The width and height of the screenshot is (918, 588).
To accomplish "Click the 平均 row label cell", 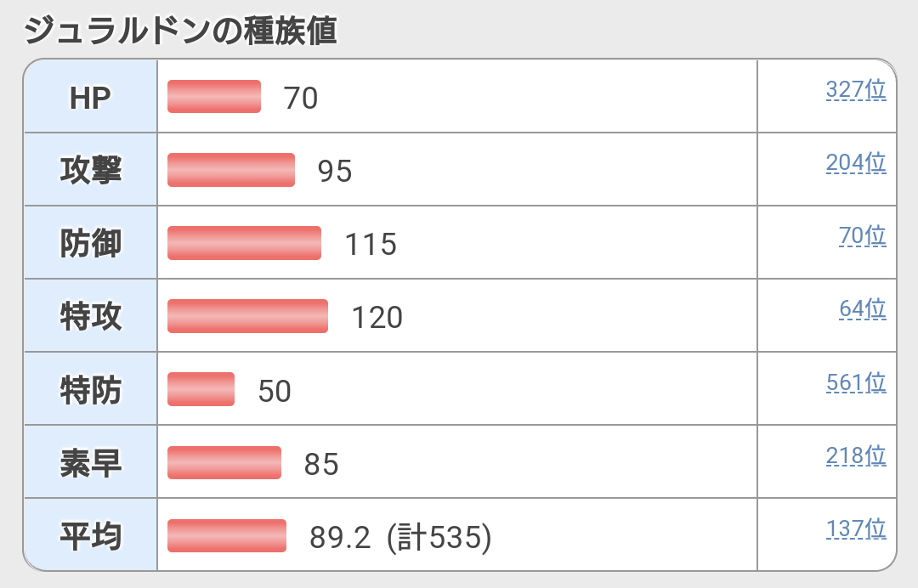I will [90, 535].
